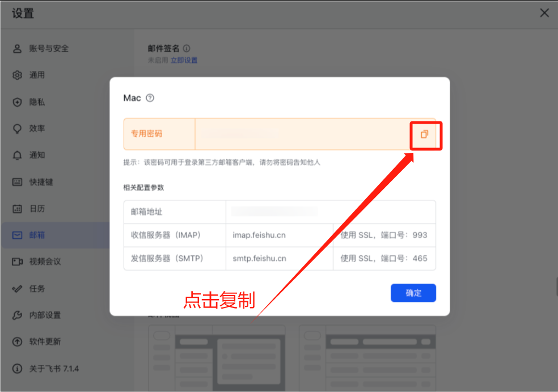558x392 pixels.
Task: Click the 日历 calendar icon
Action: (x=17, y=209)
